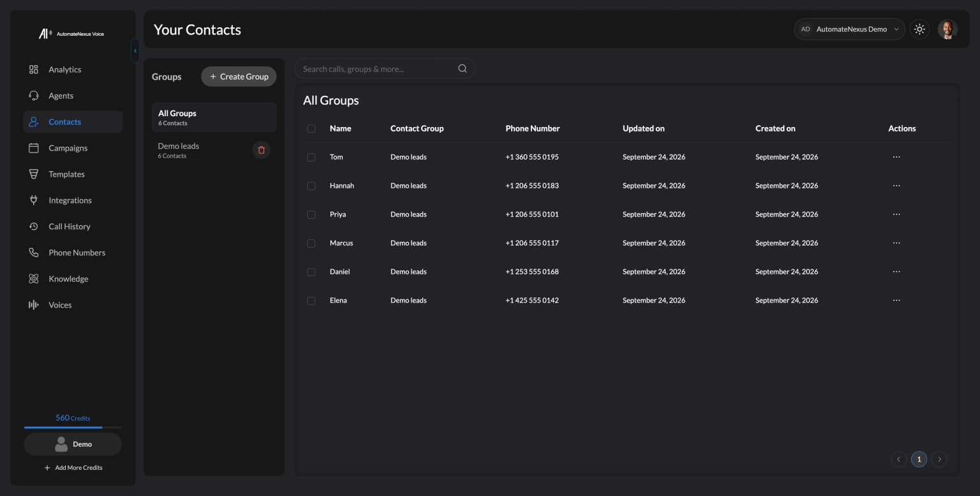Open actions menu for Tom
Viewport: 980px width, 496px height.
[x=896, y=157]
